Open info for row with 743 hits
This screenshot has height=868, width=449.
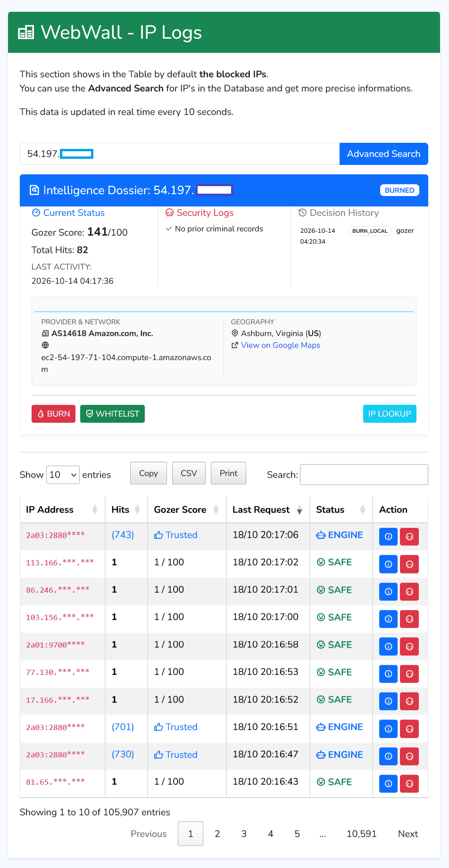(x=388, y=536)
